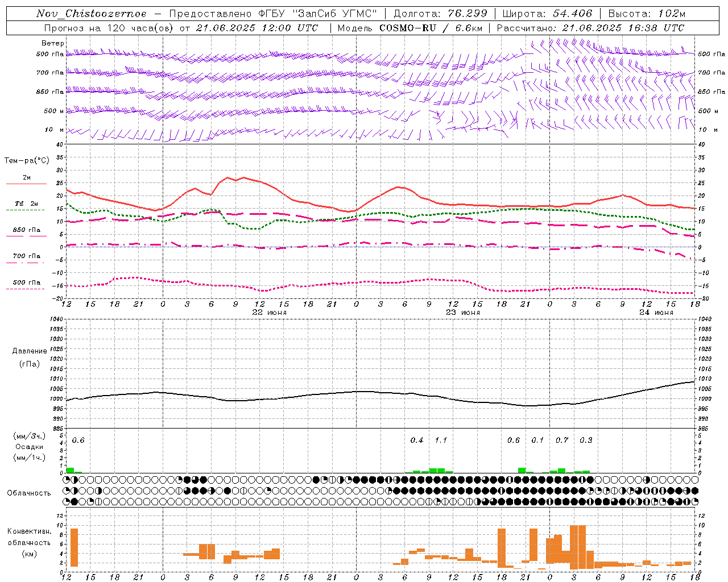Click the '23 июня' date label
The image size is (728, 582).
click(463, 313)
